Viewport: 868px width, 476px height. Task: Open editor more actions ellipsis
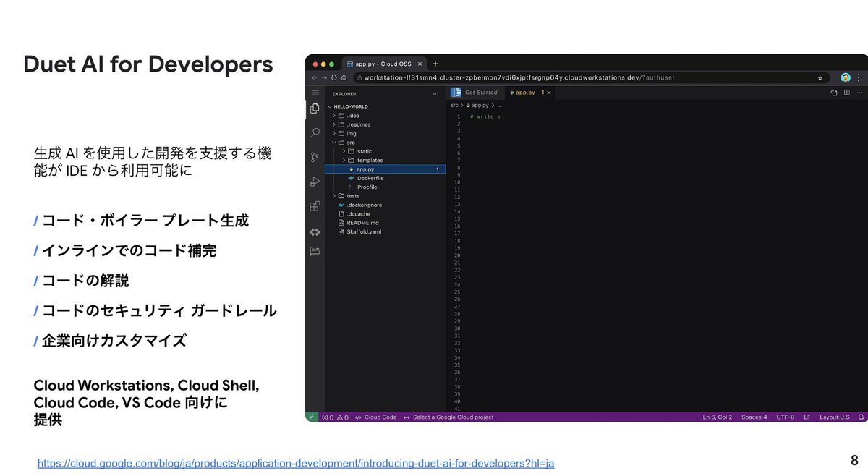[x=858, y=93]
